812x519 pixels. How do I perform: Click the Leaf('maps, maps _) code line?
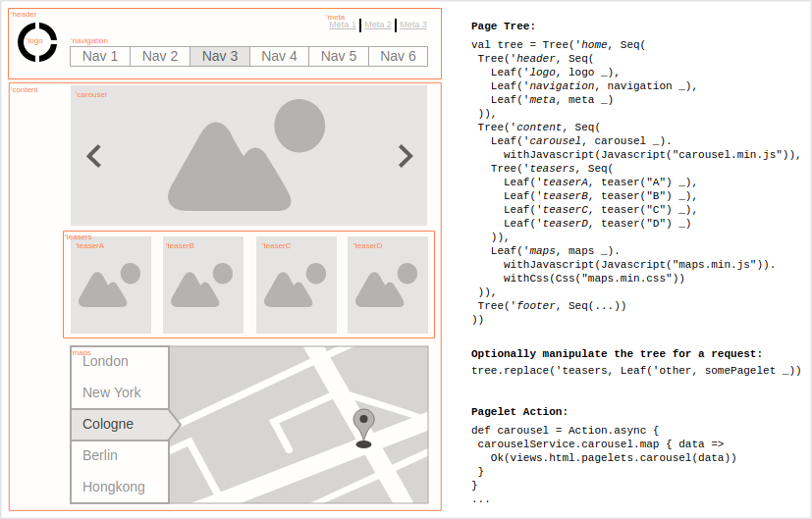pos(555,251)
